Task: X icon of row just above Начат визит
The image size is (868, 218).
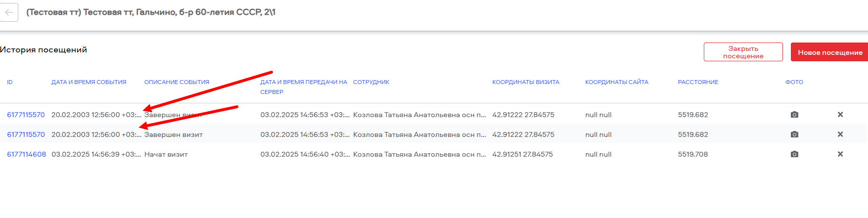Action: pyautogui.click(x=840, y=134)
